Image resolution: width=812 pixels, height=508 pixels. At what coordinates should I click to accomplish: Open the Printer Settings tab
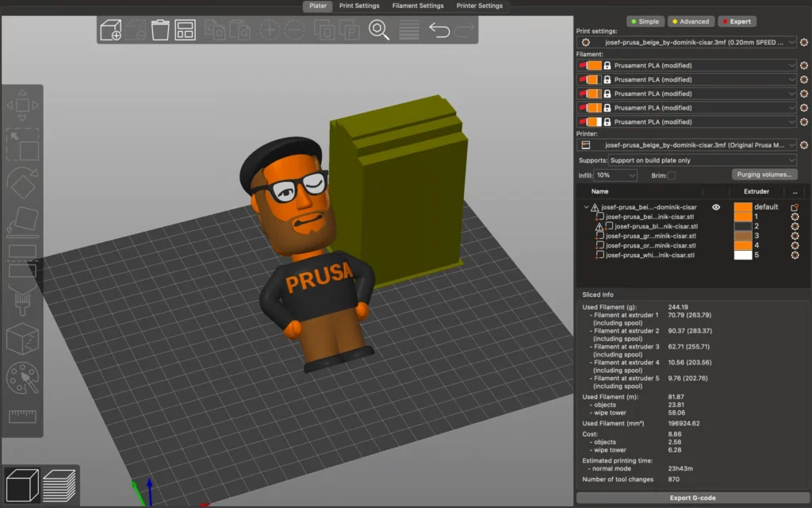pos(479,6)
